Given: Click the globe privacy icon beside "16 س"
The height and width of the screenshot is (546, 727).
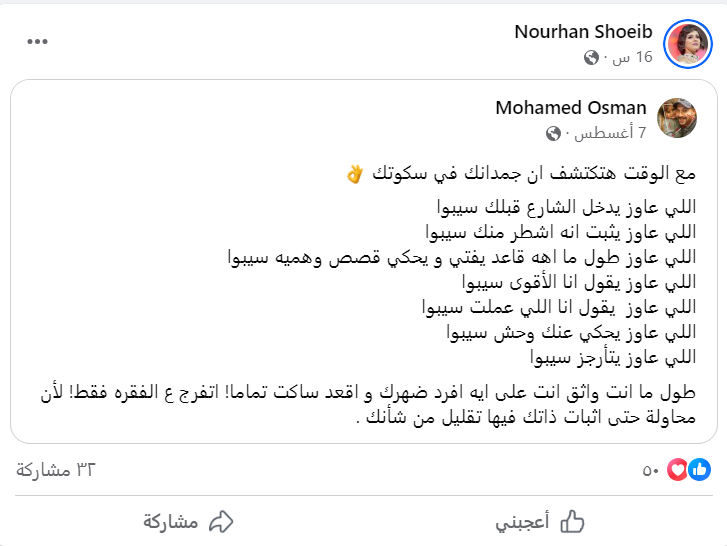Looking at the screenshot, I should coord(592,58).
